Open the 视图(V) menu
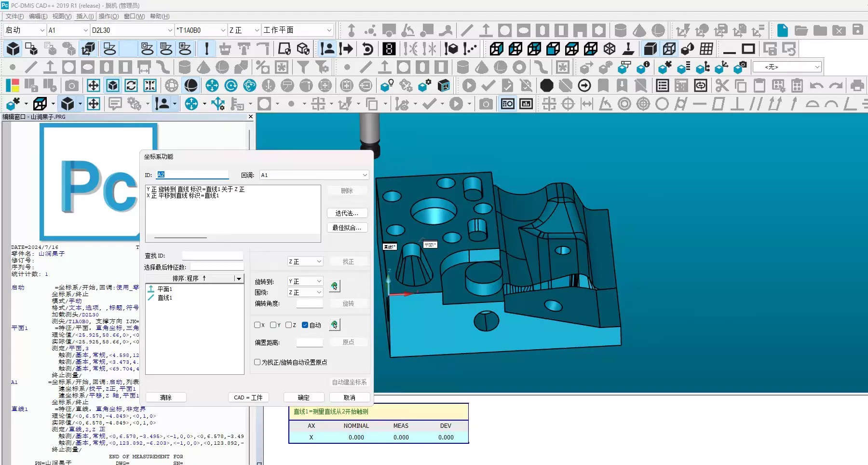 62,16
